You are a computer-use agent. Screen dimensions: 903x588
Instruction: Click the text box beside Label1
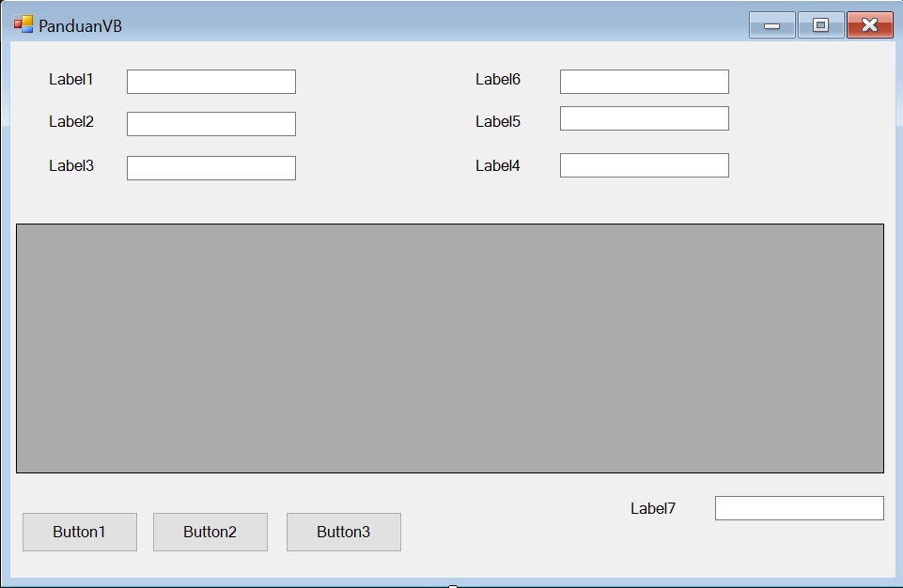[x=210, y=81]
